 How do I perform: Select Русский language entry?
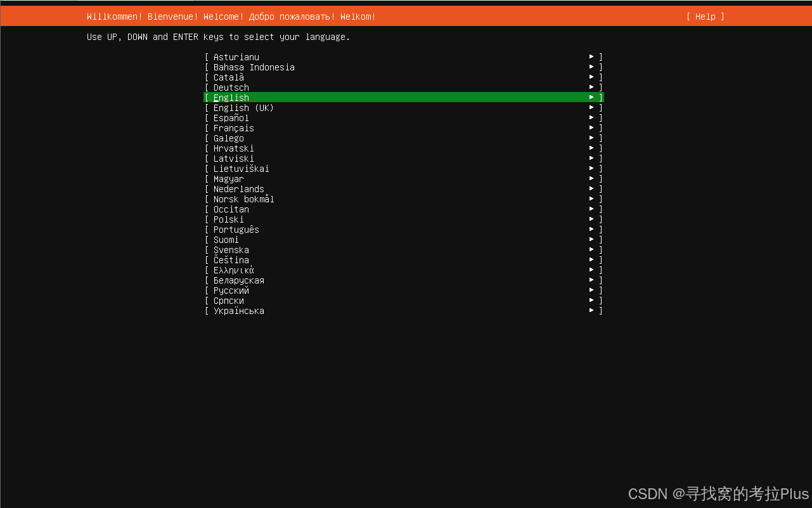point(404,290)
